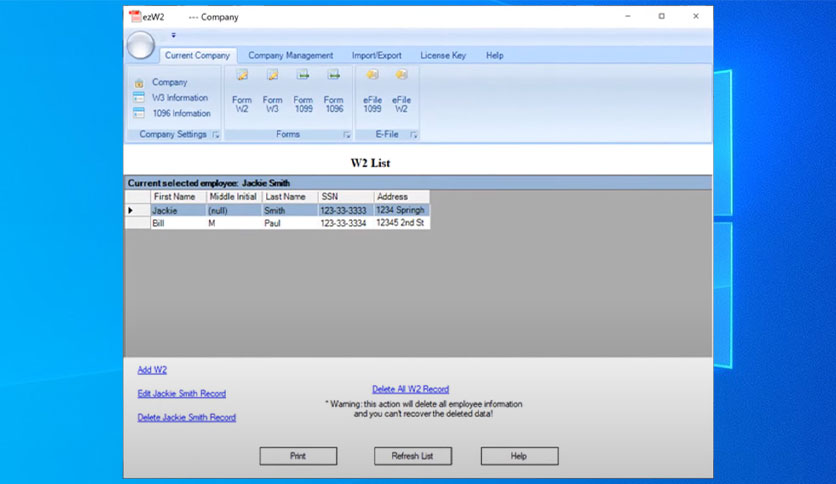Click the 'Smith' last name cell
The image size is (836, 484).
pos(290,210)
